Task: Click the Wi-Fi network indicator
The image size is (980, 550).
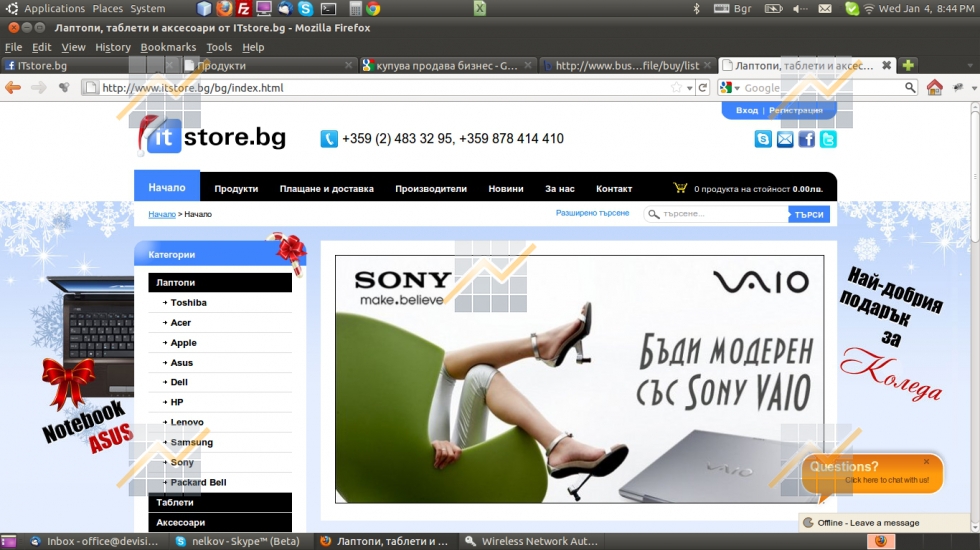Action: (869, 8)
